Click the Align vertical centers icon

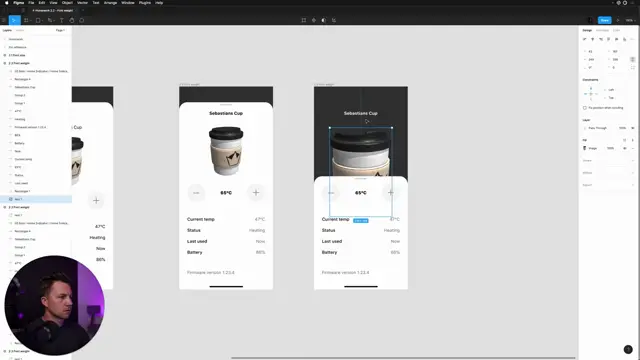(x=616, y=39)
